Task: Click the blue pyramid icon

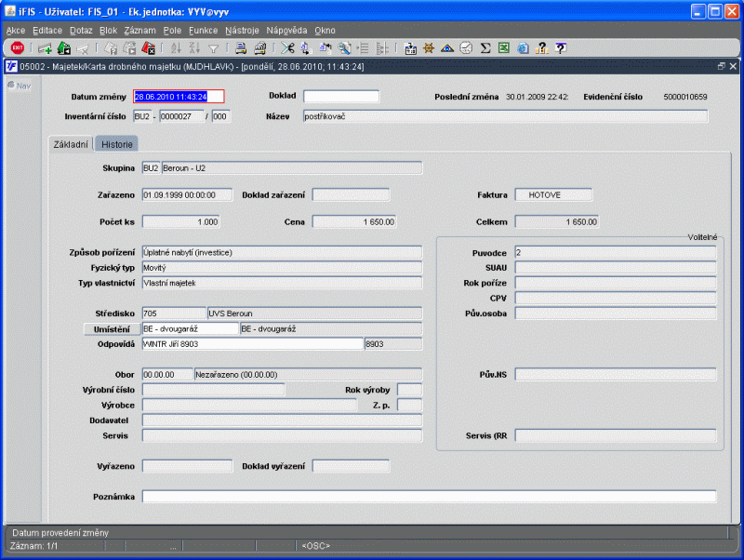Action: point(447,48)
